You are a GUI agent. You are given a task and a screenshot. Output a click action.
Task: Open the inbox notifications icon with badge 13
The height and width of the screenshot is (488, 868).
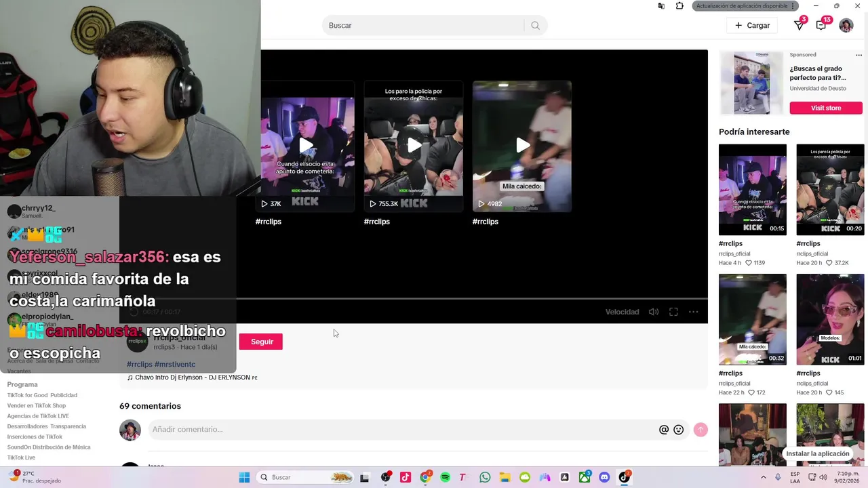point(821,25)
